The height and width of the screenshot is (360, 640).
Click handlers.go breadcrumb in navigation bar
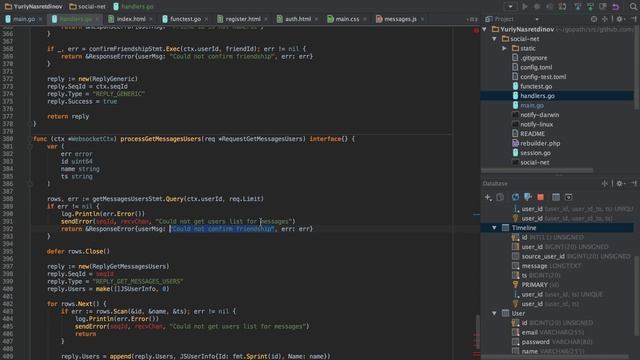click(133, 7)
